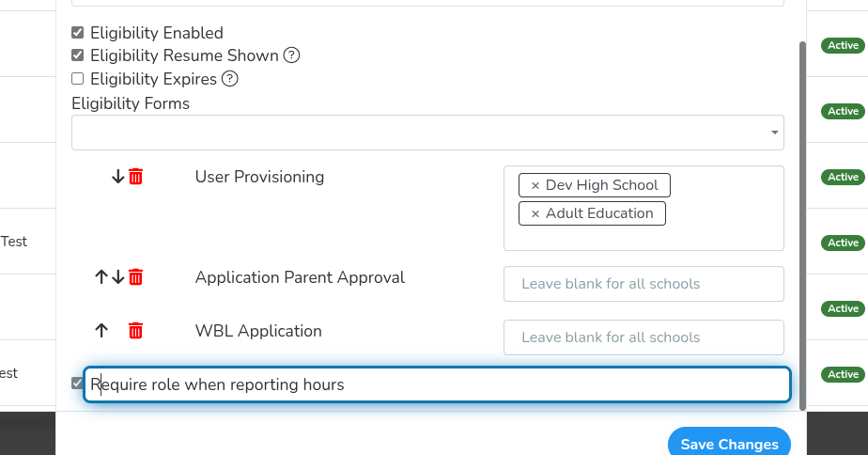Move WBL Application form up
The height and width of the screenshot is (455, 868).
click(x=101, y=331)
